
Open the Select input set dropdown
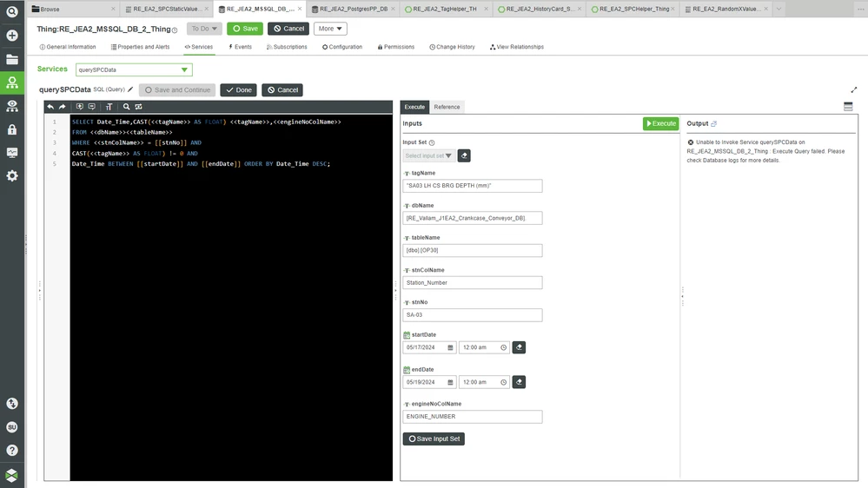pyautogui.click(x=428, y=155)
